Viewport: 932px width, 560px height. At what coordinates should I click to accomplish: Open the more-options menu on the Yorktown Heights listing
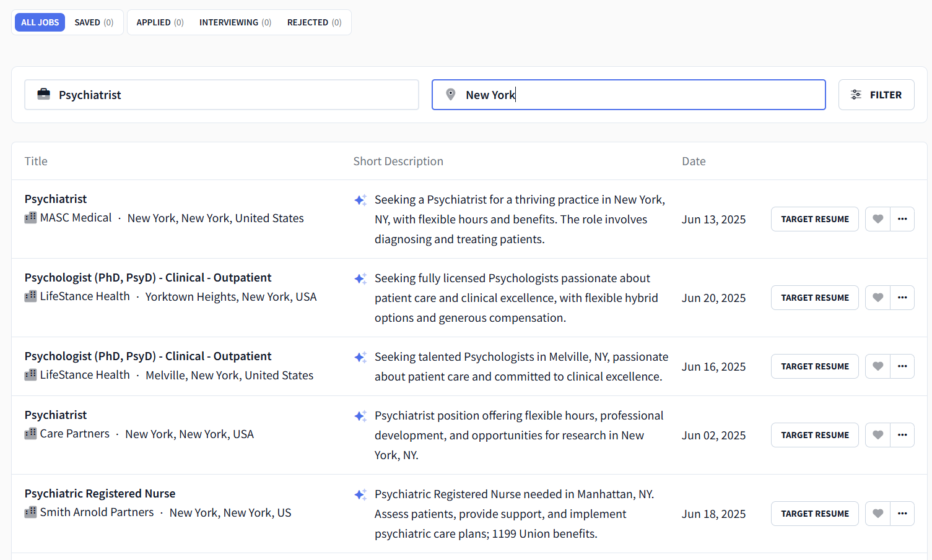point(902,297)
